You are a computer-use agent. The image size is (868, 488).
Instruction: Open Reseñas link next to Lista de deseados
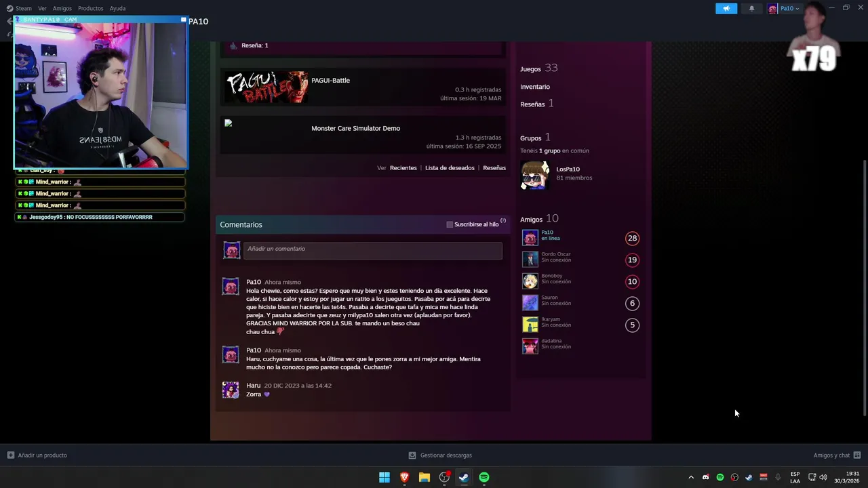pos(494,168)
